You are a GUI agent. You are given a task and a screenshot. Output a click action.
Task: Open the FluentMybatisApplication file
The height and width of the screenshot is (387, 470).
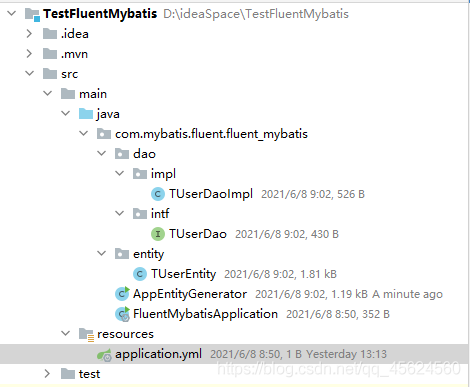coord(205,314)
